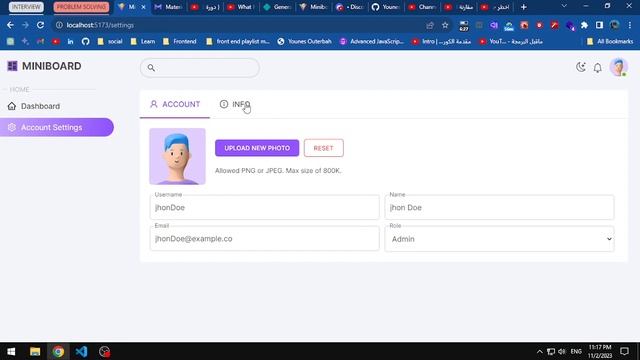Go back with browser back arrow

coord(10,25)
